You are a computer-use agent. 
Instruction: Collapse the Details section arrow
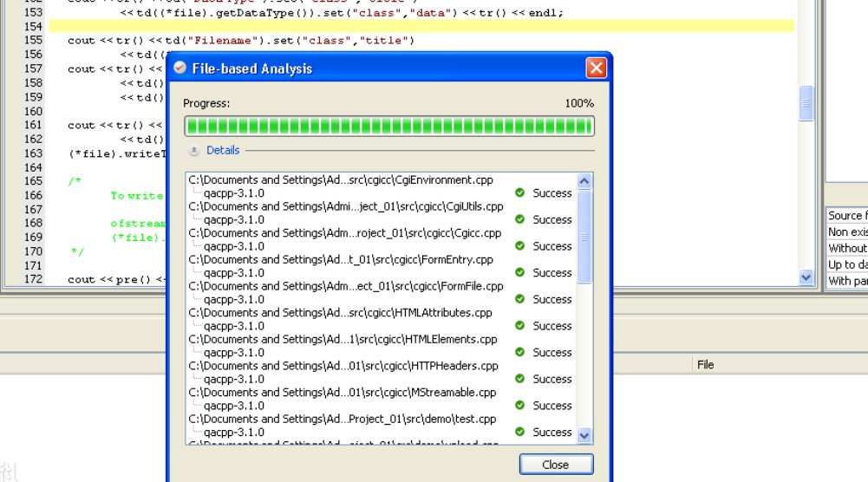coord(193,151)
